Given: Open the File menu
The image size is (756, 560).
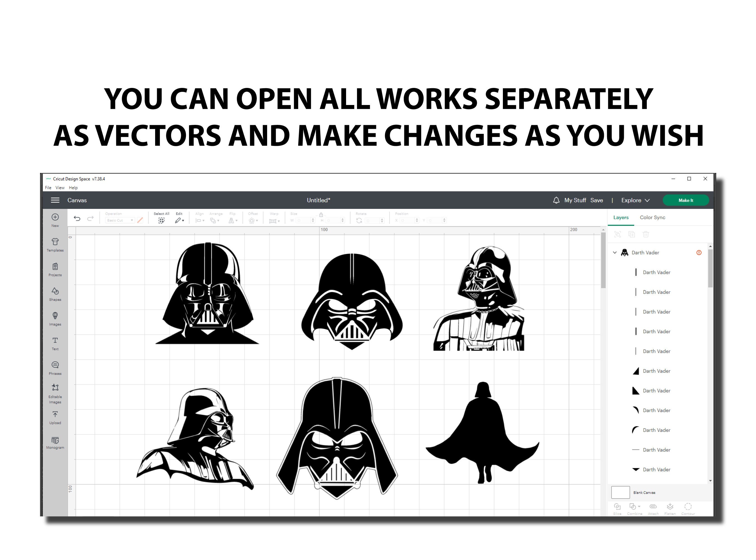Looking at the screenshot, I should pyautogui.click(x=48, y=187).
